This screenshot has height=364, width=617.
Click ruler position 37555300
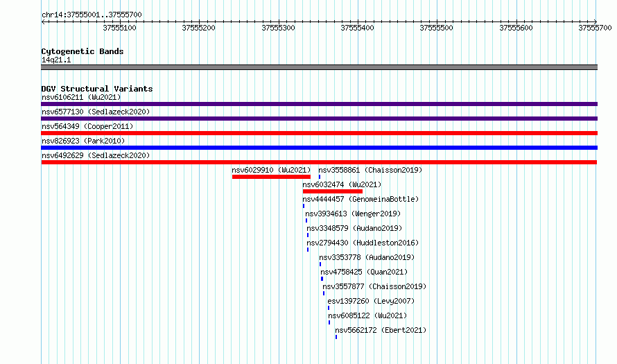278,28
